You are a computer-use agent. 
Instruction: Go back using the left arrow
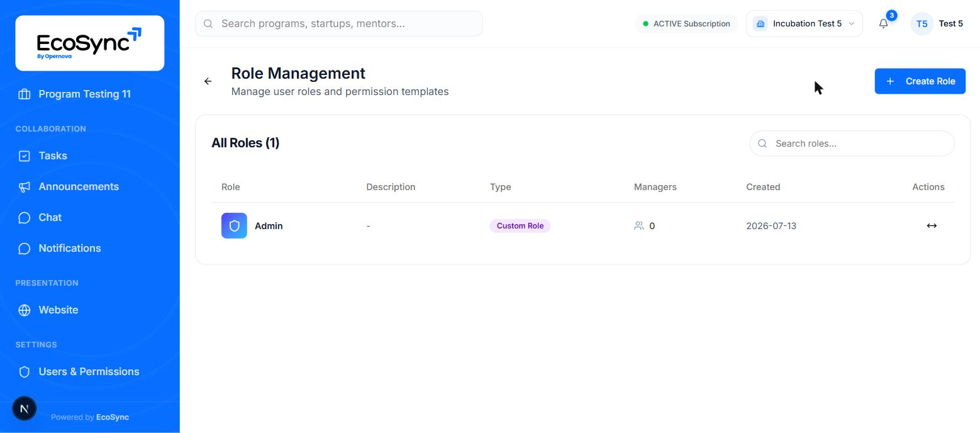208,81
